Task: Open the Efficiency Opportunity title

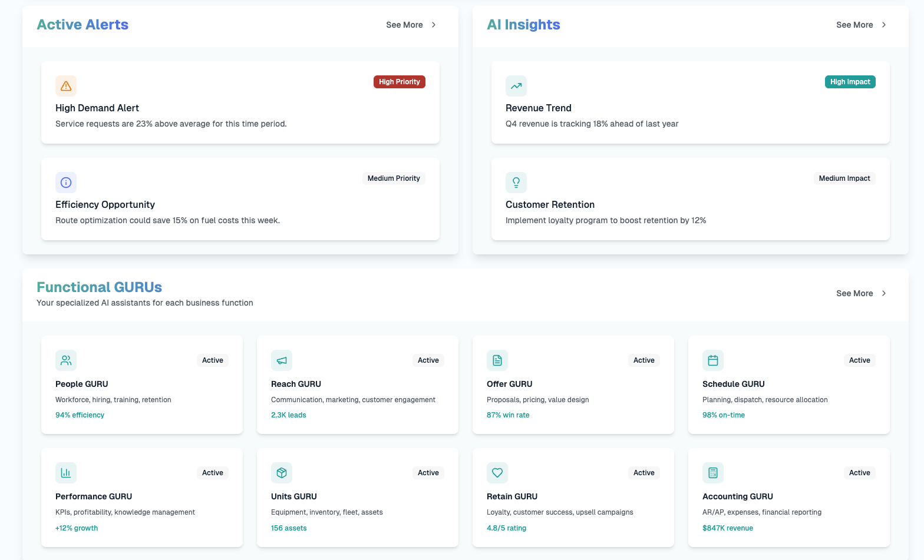Action: [x=105, y=204]
